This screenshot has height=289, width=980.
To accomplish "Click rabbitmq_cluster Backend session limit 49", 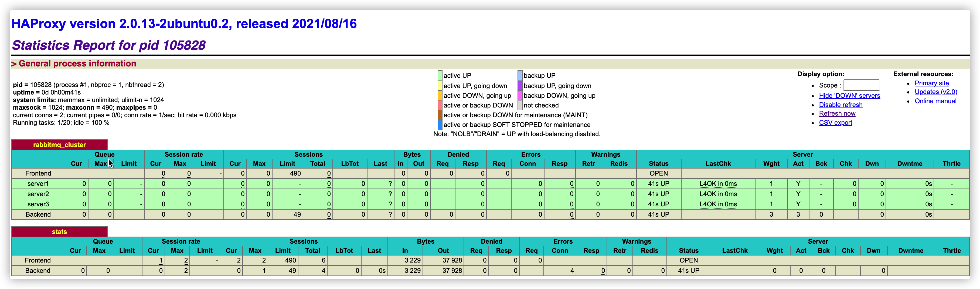I will (297, 214).
